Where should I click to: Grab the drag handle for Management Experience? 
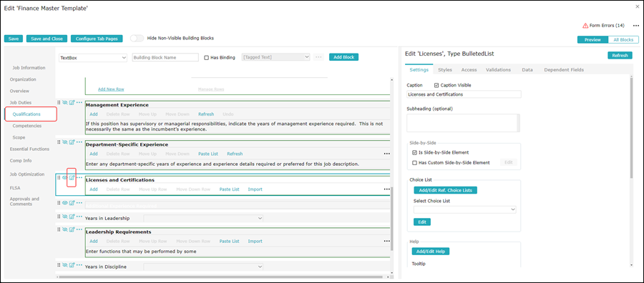(x=59, y=102)
